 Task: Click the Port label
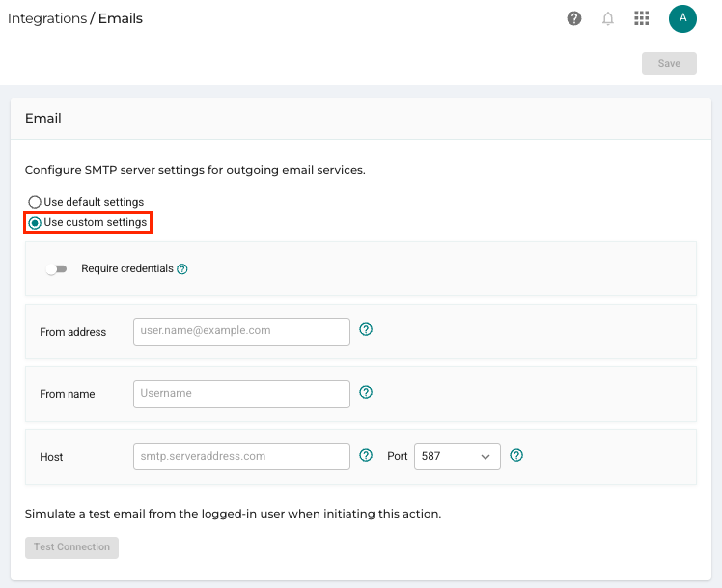[x=397, y=456]
